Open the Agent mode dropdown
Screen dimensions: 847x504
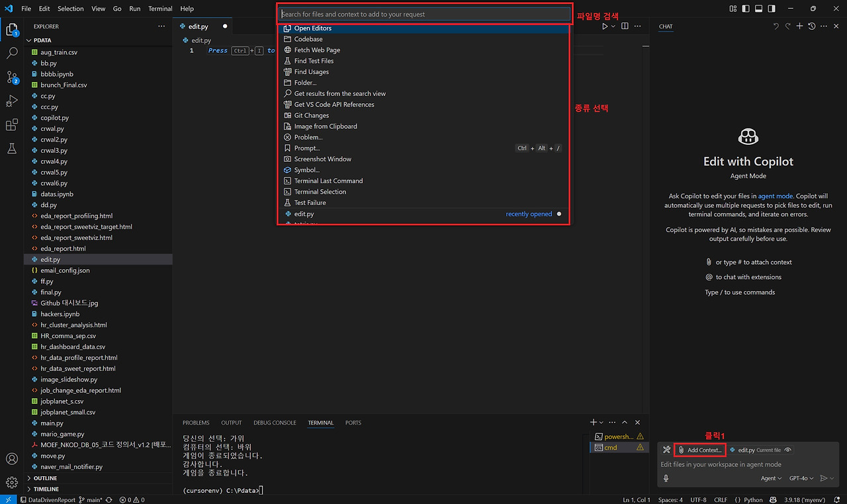771,478
